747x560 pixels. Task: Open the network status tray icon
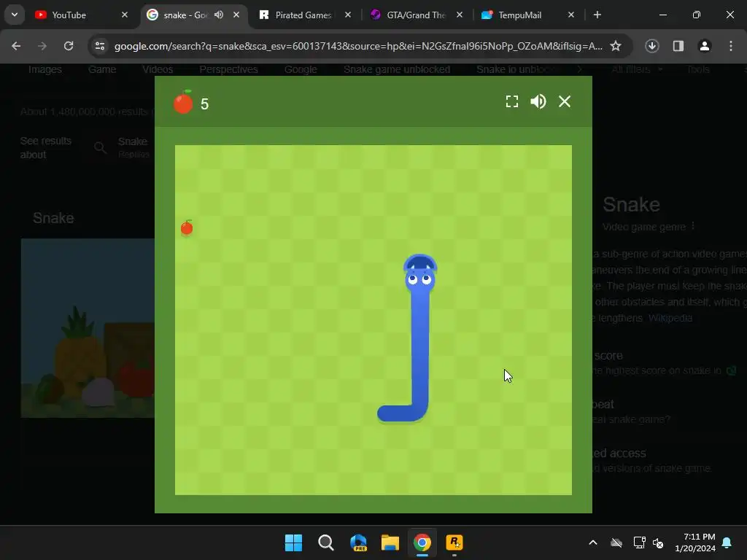click(x=639, y=542)
